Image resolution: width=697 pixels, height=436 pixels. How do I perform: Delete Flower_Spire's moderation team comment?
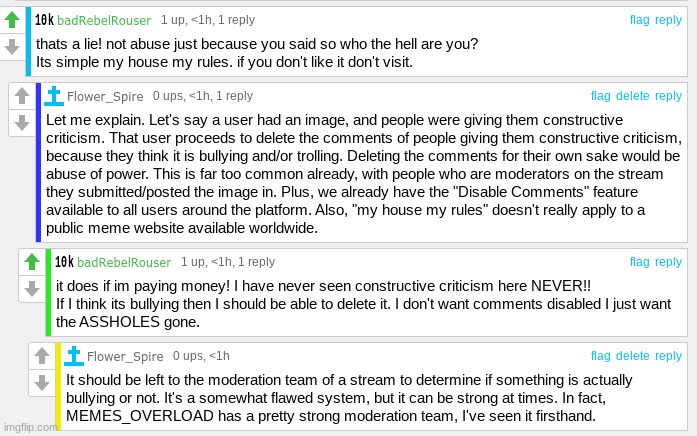[x=633, y=356]
